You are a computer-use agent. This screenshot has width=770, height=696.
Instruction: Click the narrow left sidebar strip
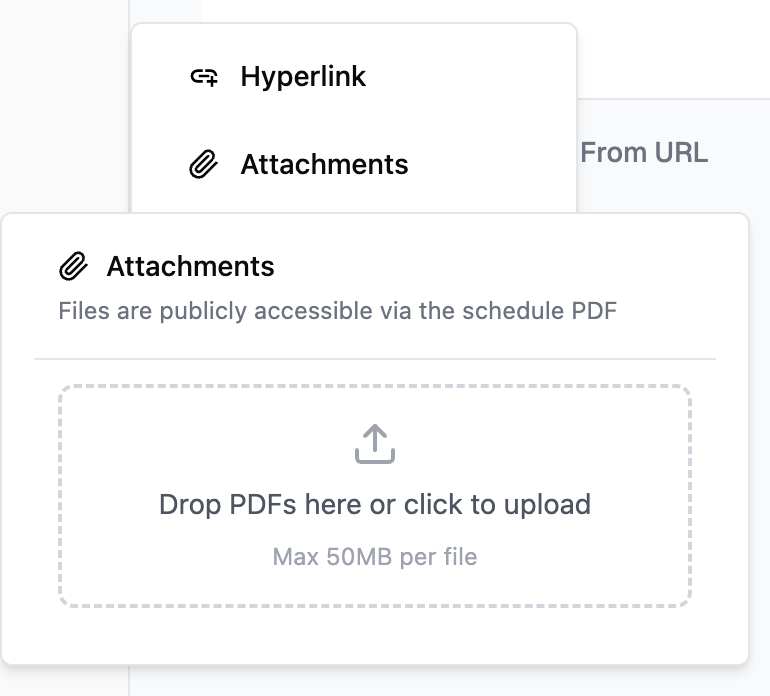(64, 100)
